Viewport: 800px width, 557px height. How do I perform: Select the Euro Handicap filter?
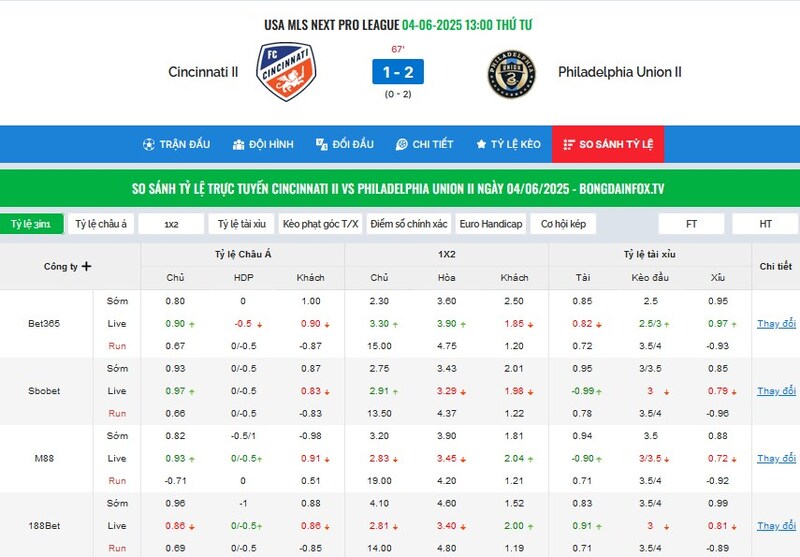click(x=491, y=224)
